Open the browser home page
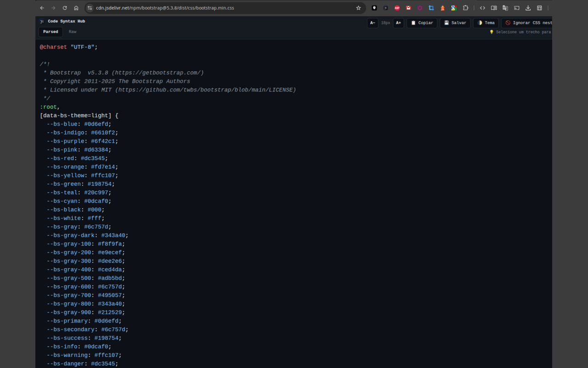This screenshot has width=588, height=368. [76, 8]
